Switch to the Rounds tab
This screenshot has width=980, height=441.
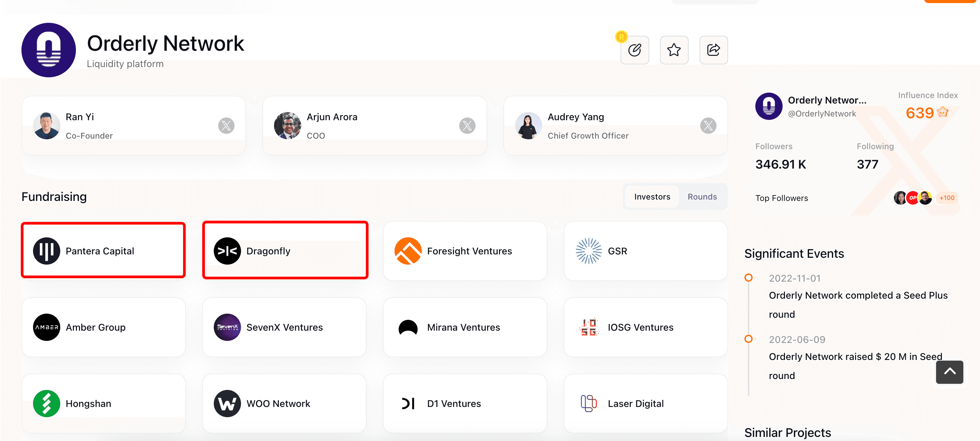point(702,197)
